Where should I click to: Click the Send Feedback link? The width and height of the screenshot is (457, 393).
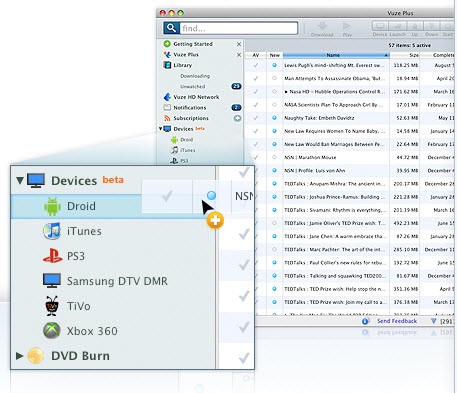click(397, 321)
